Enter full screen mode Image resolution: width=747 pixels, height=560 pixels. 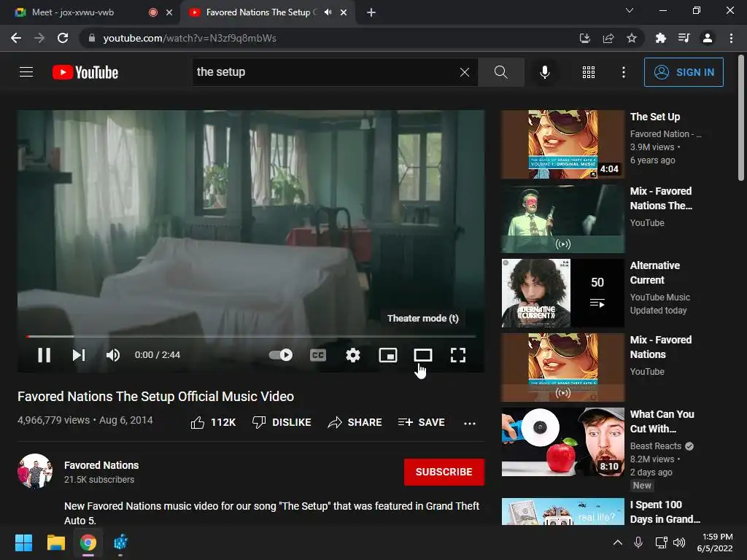(458, 355)
